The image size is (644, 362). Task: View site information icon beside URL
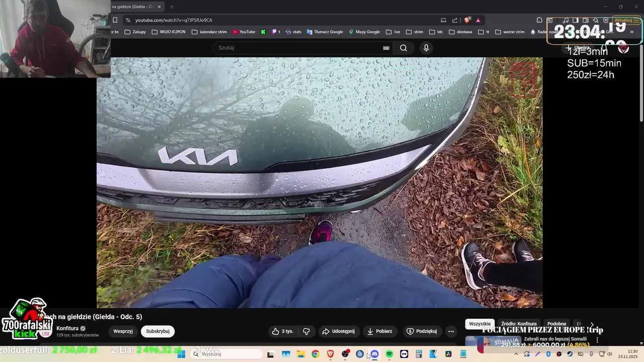128,20
